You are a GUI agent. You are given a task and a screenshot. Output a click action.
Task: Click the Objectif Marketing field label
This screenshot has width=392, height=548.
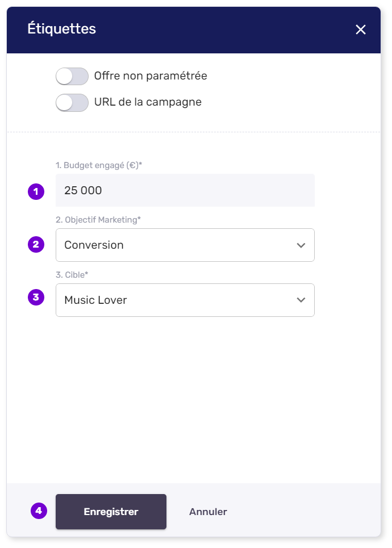coord(99,220)
